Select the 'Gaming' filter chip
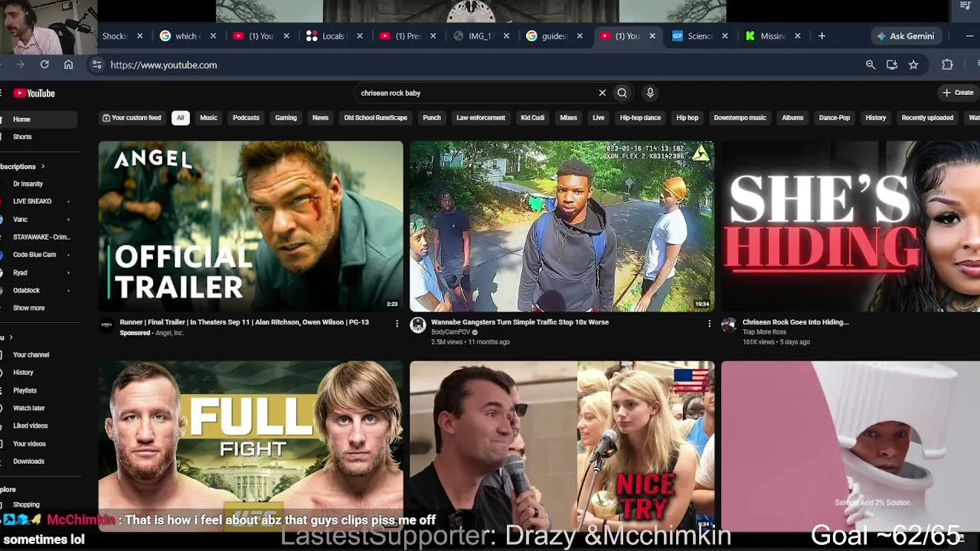The height and width of the screenshot is (551, 980). 286,118
